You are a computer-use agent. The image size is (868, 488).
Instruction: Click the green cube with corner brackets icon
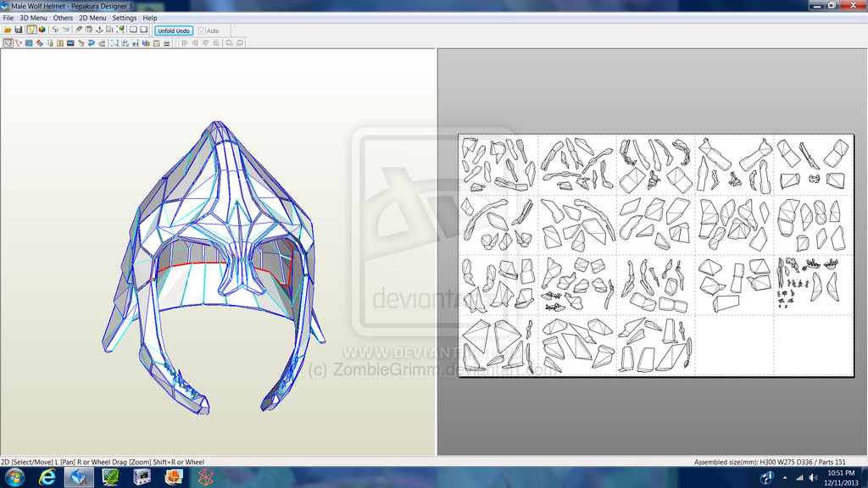pos(120,30)
